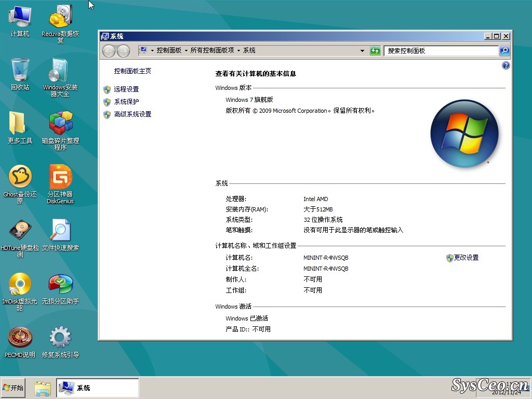Select 系统 breadcrumb item

[x=249, y=50]
